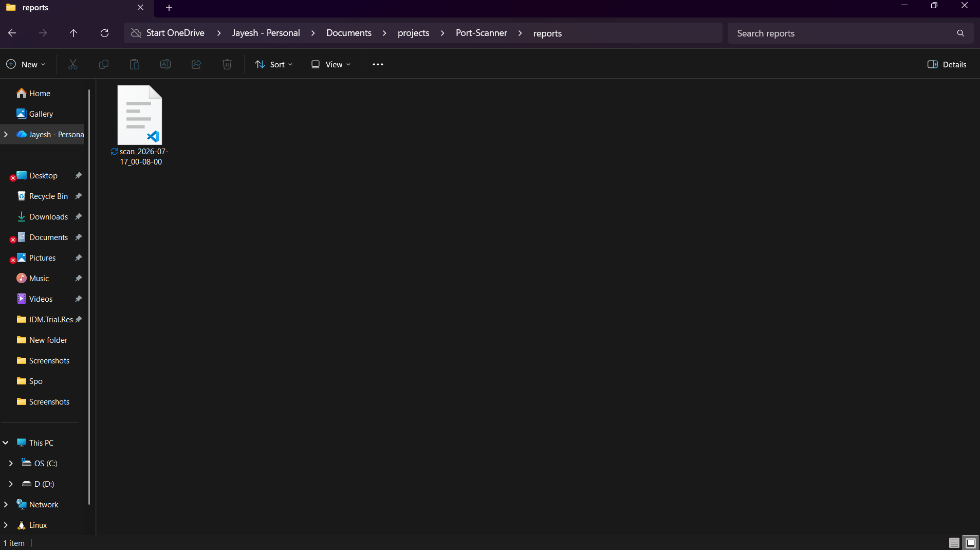Viewport: 980px width, 550px height.
Task: Click the Paste clipboard icon
Action: [x=135, y=64]
